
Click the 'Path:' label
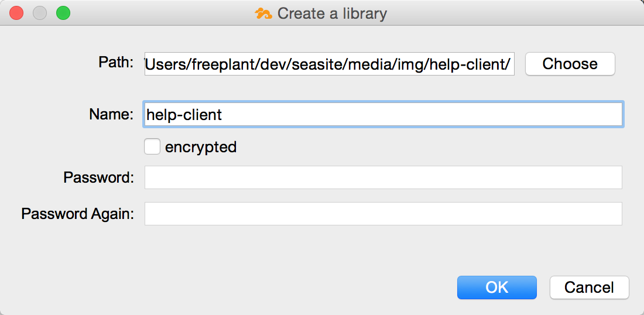coord(117,63)
